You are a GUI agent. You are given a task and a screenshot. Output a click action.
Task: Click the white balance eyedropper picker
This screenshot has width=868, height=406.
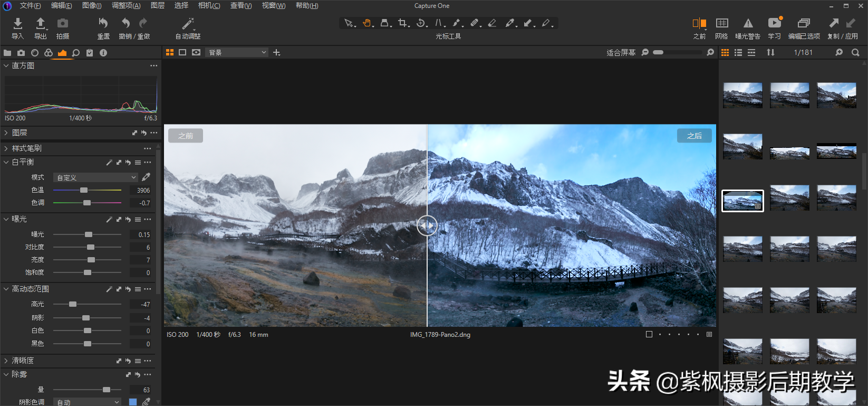[x=146, y=177]
